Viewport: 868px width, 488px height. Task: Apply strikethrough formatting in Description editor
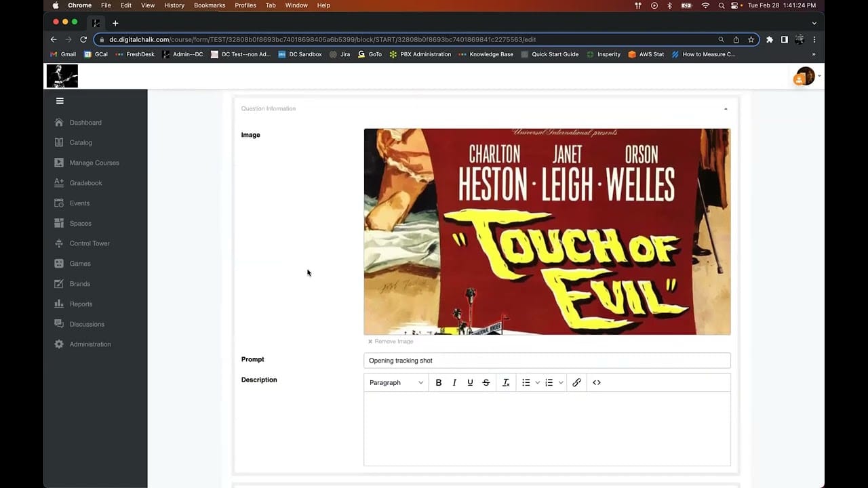[486, 382]
